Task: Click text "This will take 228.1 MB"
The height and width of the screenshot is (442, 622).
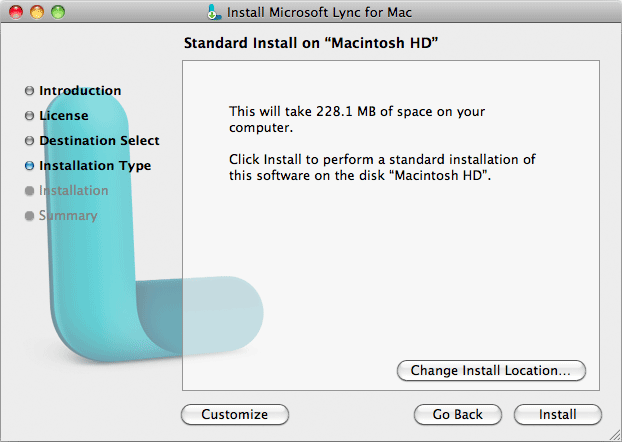Action: point(302,111)
